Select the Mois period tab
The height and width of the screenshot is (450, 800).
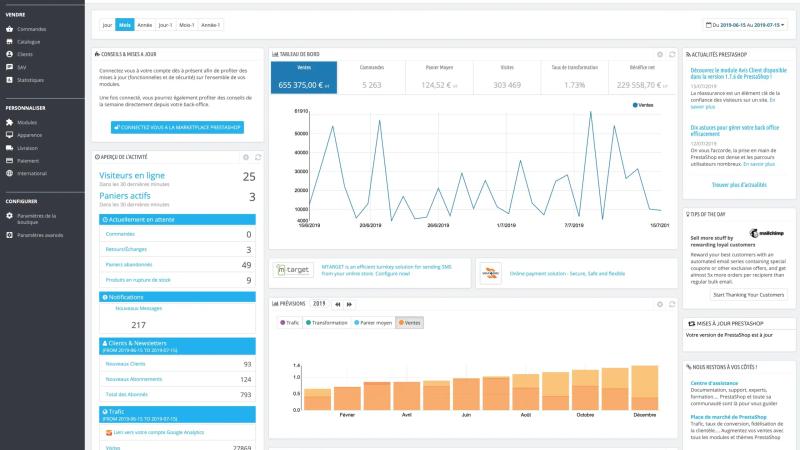[x=124, y=25]
